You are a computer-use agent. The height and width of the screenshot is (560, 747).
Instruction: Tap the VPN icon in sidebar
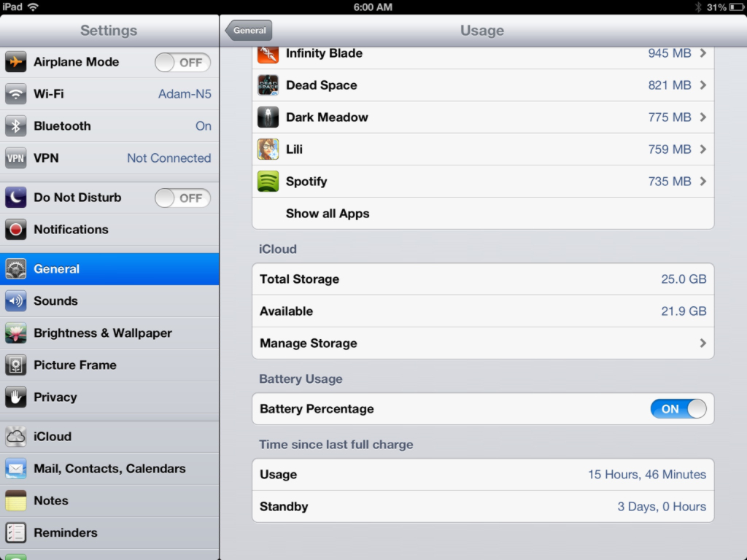coord(16,158)
